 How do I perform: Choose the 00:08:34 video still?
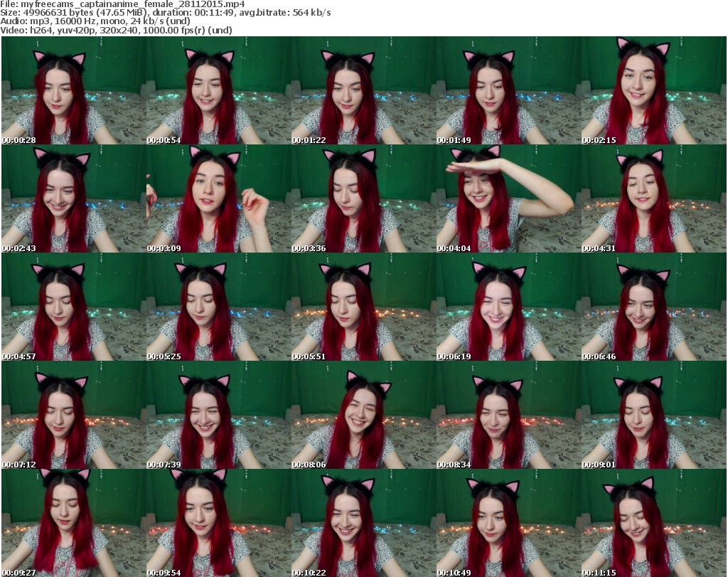(508, 415)
